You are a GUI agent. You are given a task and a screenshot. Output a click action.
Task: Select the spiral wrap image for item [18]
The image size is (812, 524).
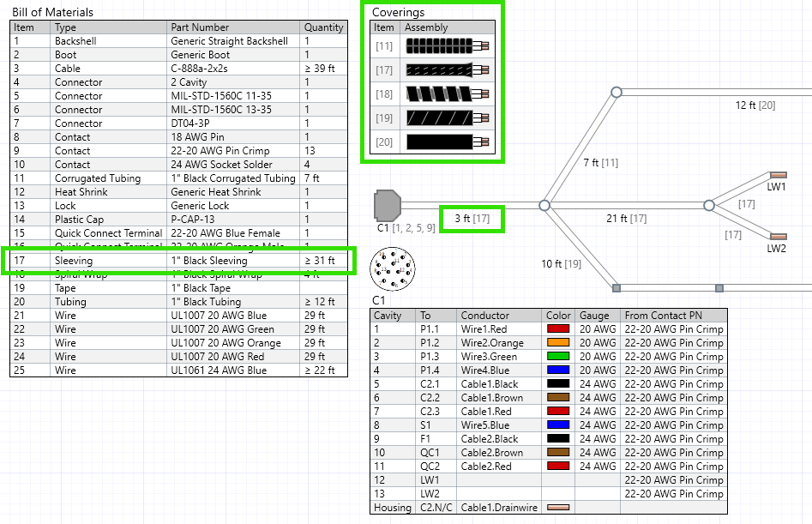pos(447,94)
